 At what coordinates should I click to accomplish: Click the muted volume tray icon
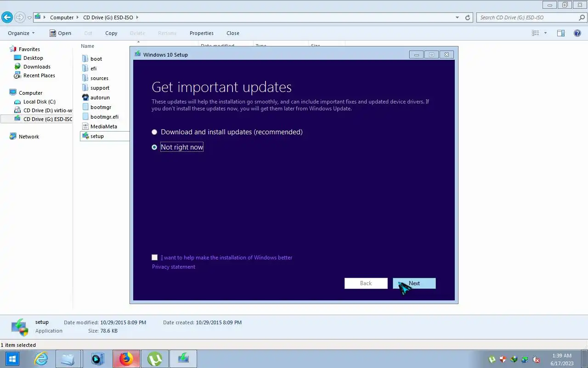click(536, 359)
